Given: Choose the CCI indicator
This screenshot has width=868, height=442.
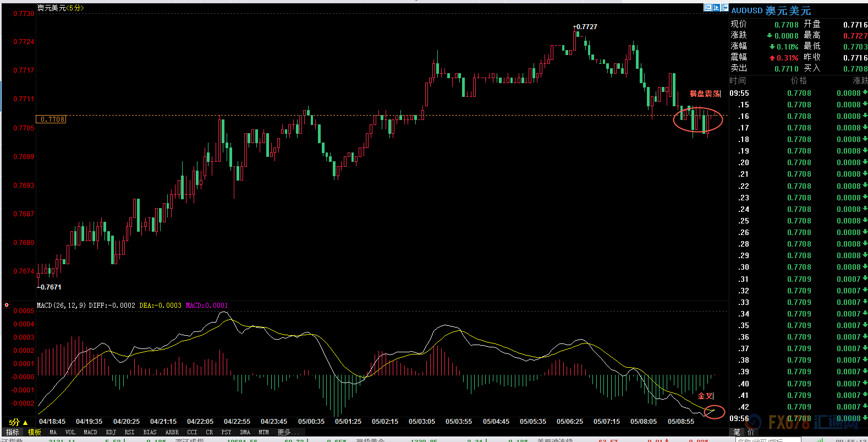Looking at the screenshot, I should tap(192, 433).
